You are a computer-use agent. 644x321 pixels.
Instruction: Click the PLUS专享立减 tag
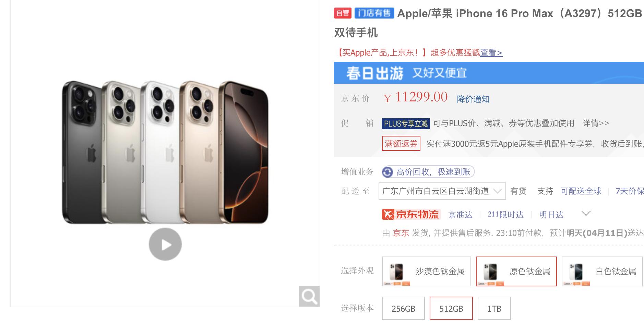pyautogui.click(x=406, y=123)
